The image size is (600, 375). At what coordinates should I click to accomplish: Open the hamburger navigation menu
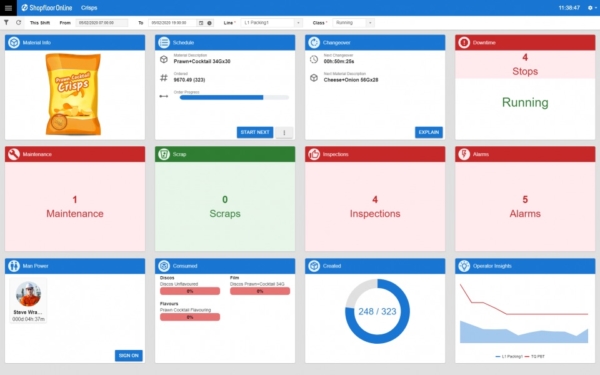click(8, 8)
